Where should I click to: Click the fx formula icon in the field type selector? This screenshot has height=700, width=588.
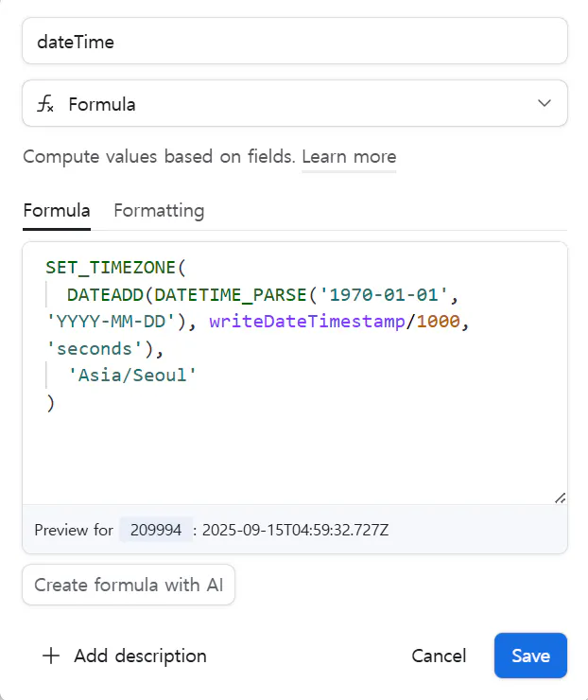click(45, 104)
